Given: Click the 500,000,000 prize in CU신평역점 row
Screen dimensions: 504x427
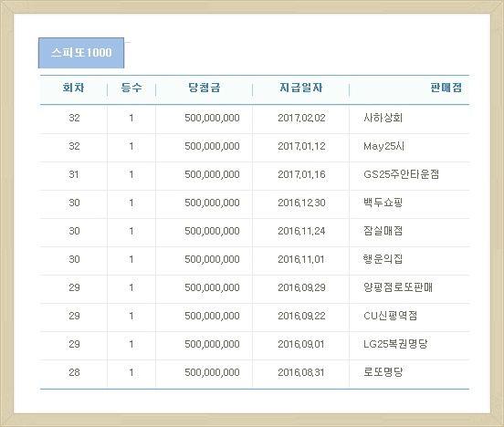Looking at the screenshot, I should (212, 316).
